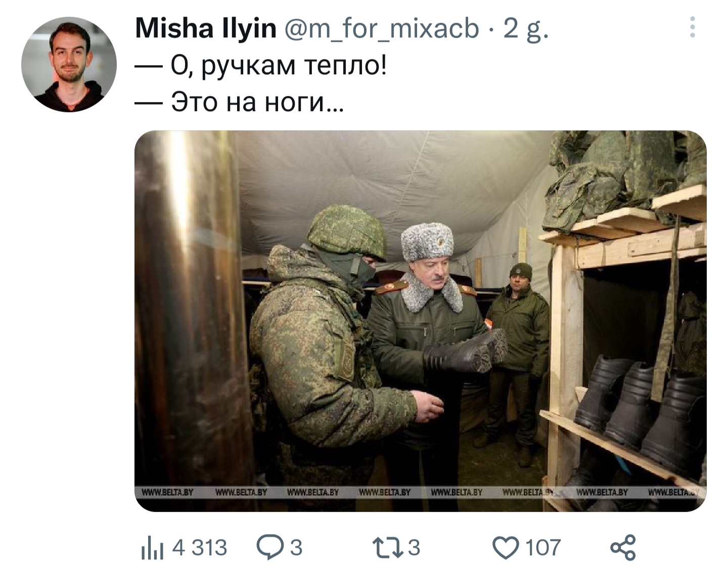Open Misha Ilyin's profile avatar
728x573 pixels.
[69, 64]
